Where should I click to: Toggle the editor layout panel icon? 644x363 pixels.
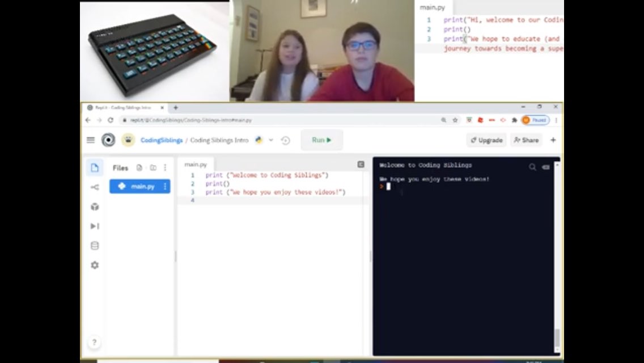[361, 164]
